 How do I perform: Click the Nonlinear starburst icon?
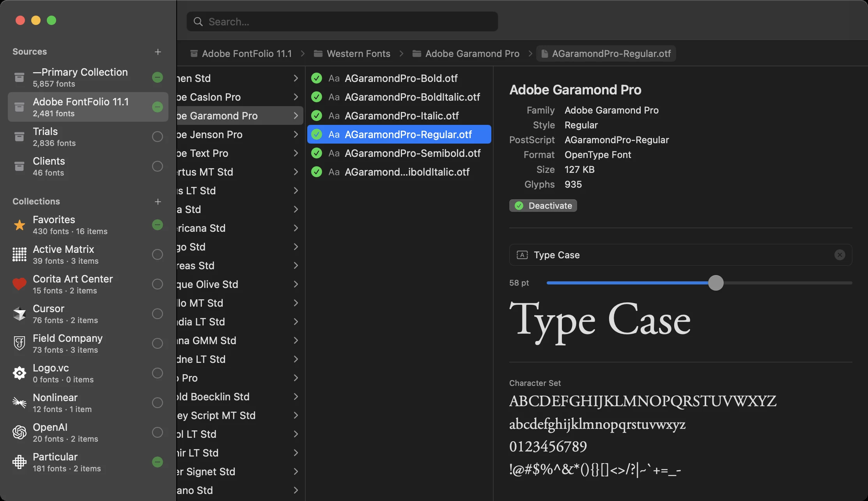(x=19, y=402)
